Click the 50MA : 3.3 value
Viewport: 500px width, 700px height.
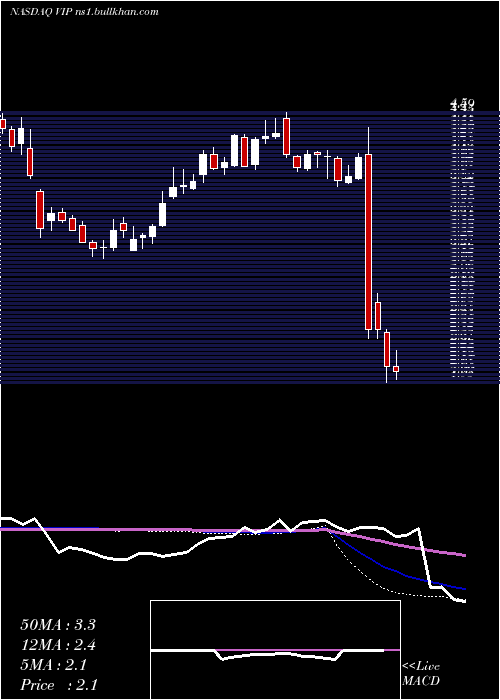point(58,625)
